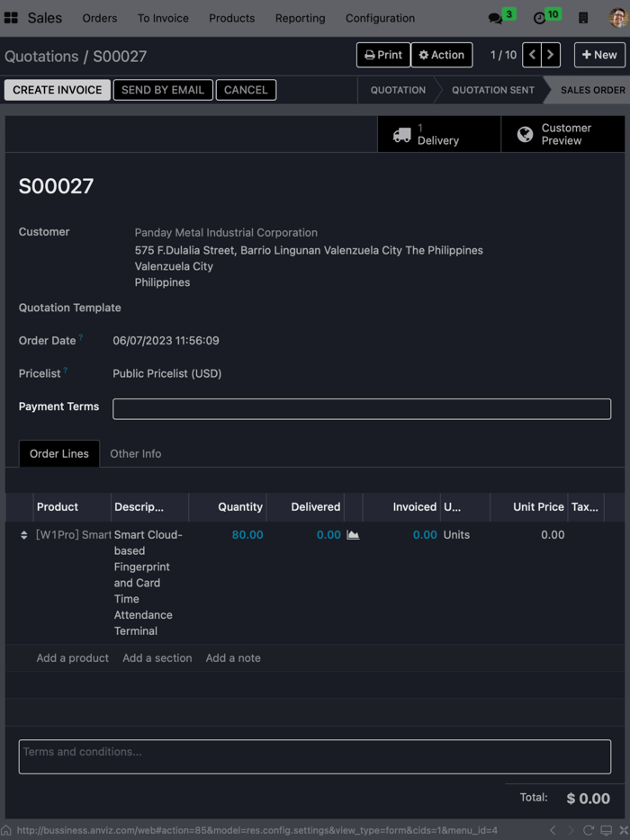Select the QUOTATION SENT status stage
The image size is (630, 840).
(492, 90)
